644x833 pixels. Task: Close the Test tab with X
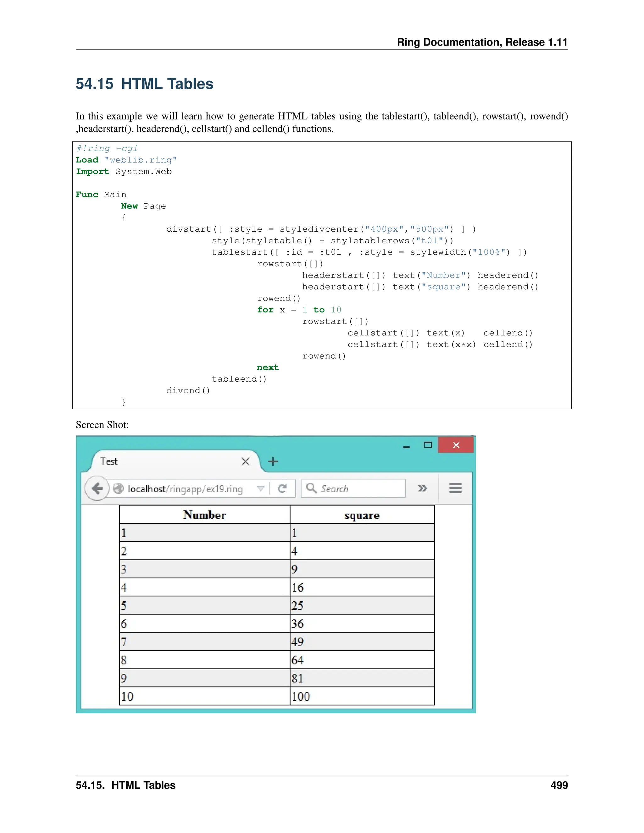245,461
